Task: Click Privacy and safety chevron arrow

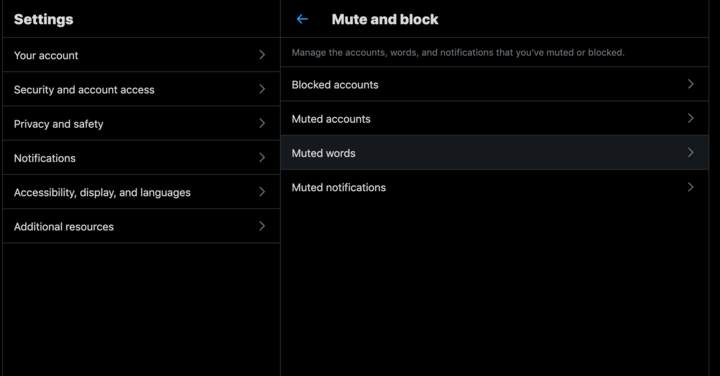Action: [x=262, y=123]
